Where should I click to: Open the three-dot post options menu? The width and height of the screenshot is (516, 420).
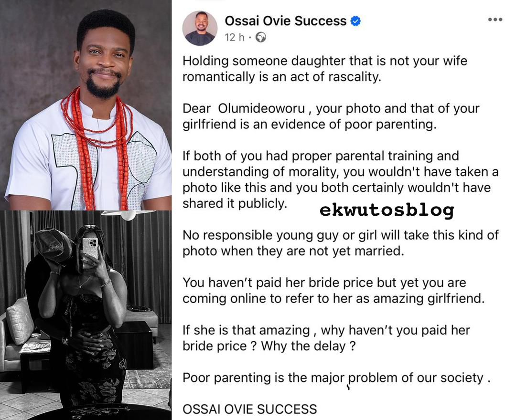(495, 20)
